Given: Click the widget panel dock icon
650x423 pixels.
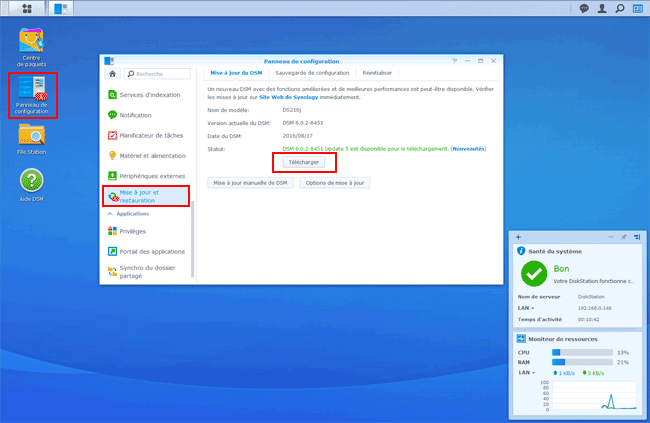Looking at the screenshot, I should coord(637,237).
